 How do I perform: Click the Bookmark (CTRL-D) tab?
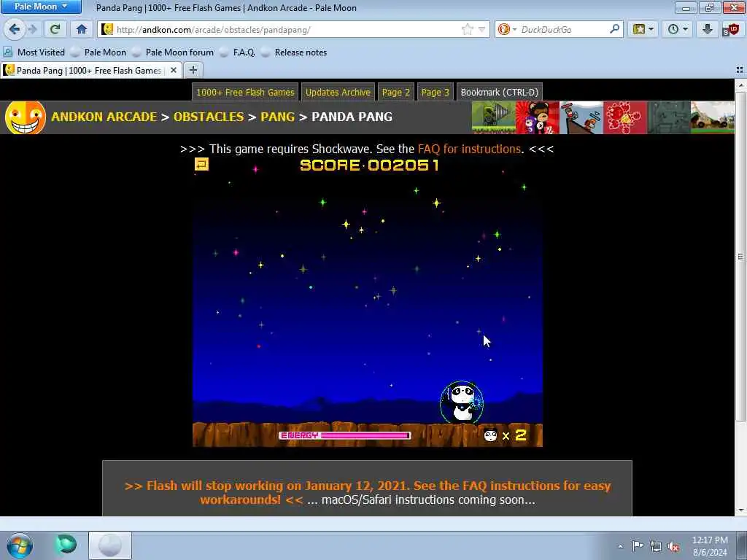(x=499, y=93)
